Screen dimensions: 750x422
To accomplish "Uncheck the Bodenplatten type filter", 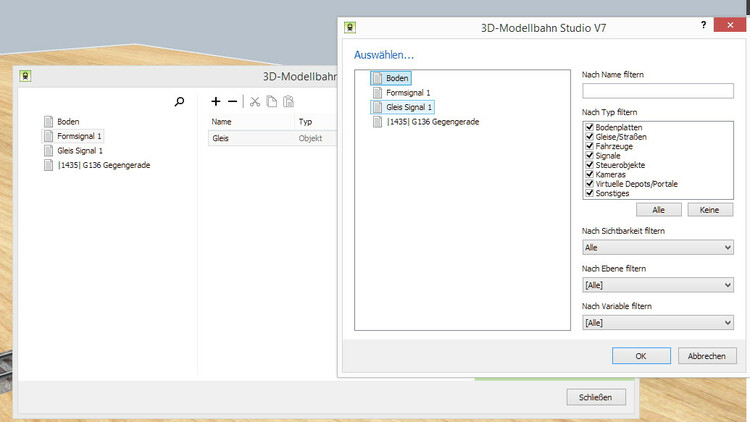I will click(x=588, y=128).
